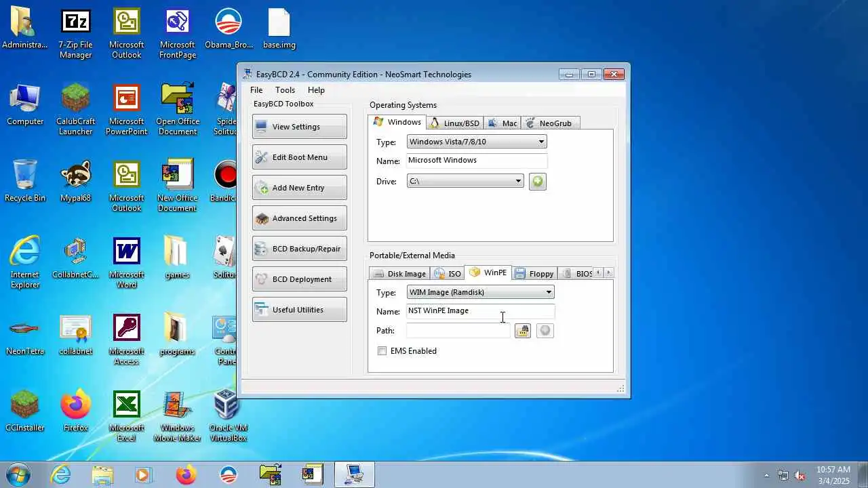The width and height of the screenshot is (868, 488).
Task: Select the base.img file on desktop
Action: (x=279, y=29)
